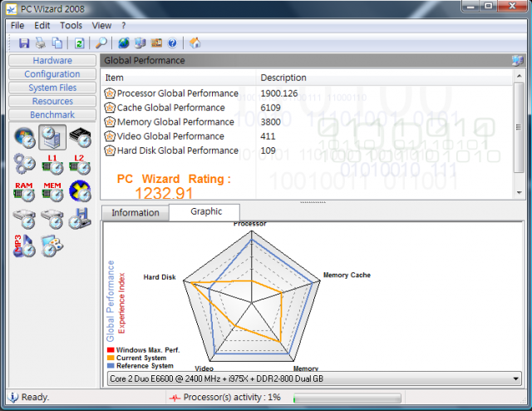Viewport: 532px width, 411px height.
Task: Select the Windows globe benchmark icon
Action: pyautogui.click(x=25, y=138)
